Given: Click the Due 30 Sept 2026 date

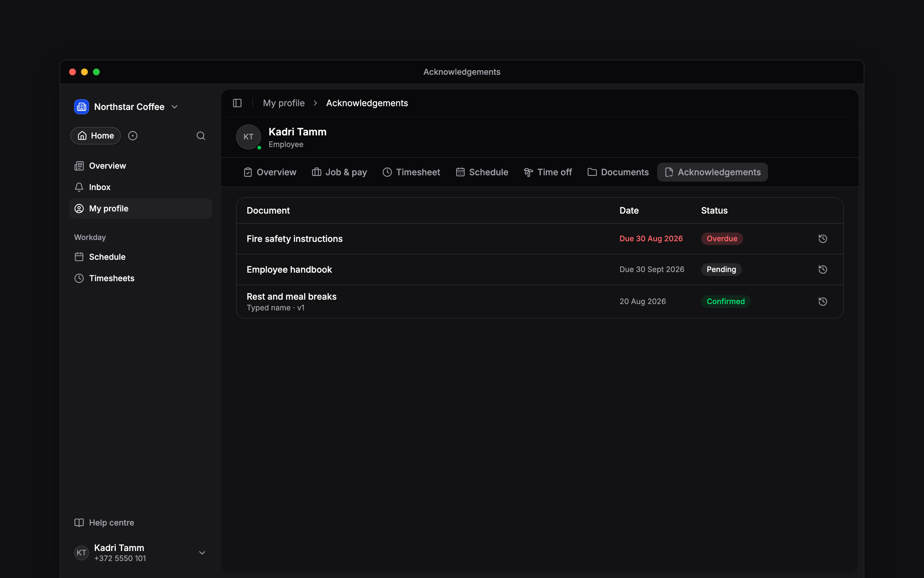Looking at the screenshot, I should 652,270.
